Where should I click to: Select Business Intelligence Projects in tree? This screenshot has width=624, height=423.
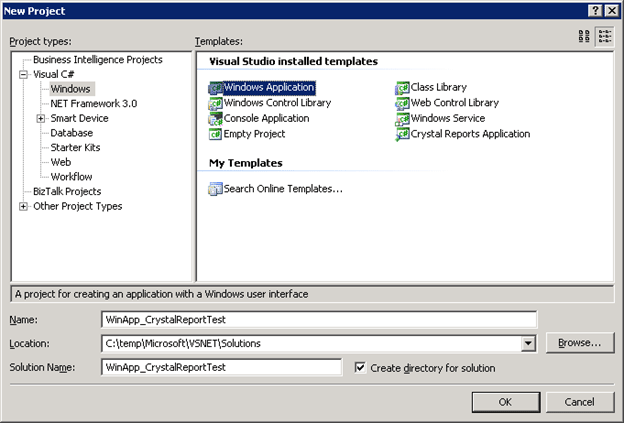(x=98, y=60)
